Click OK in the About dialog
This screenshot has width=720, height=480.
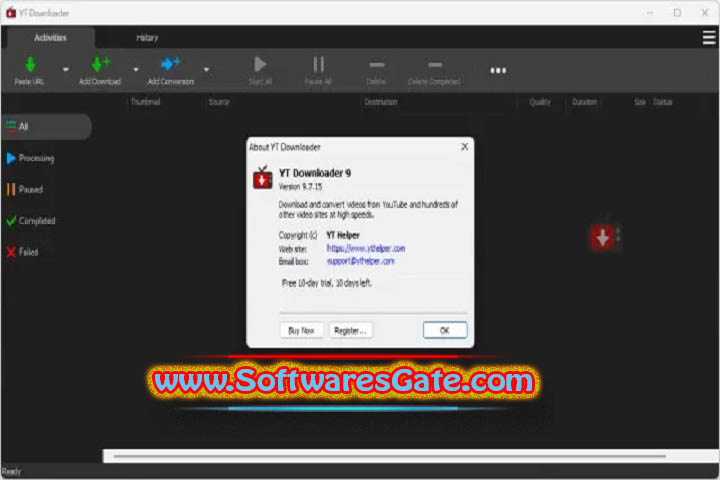[x=444, y=330]
